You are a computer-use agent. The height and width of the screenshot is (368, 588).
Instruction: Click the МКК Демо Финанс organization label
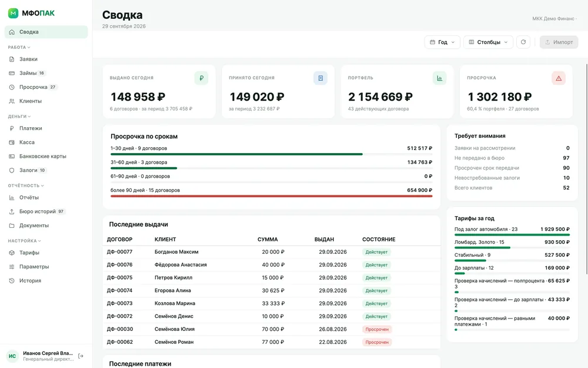[x=553, y=18]
